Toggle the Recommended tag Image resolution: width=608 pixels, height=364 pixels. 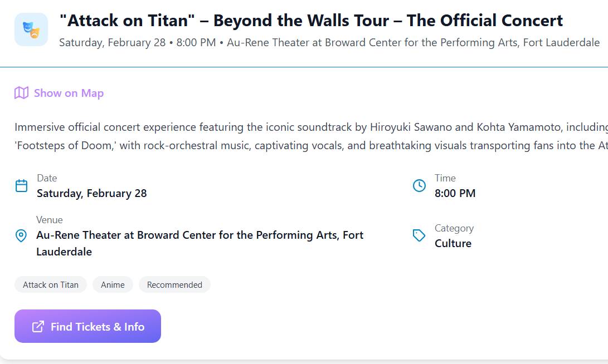coord(174,284)
